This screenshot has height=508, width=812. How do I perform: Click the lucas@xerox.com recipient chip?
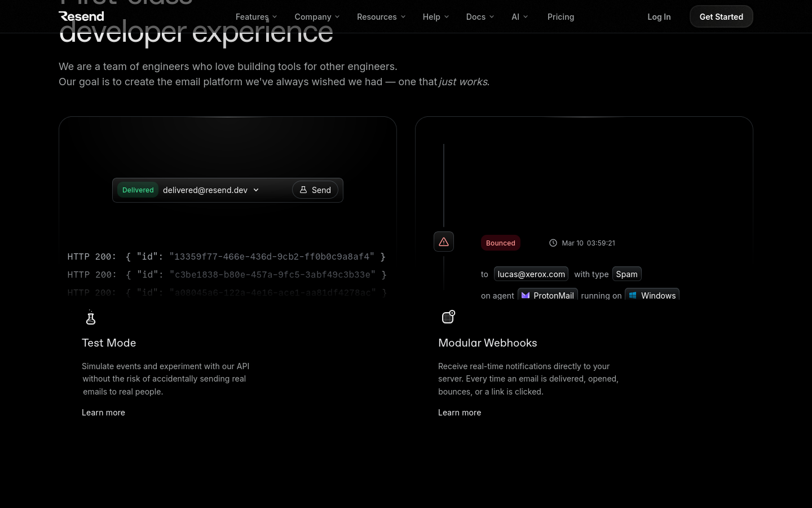click(531, 274)
